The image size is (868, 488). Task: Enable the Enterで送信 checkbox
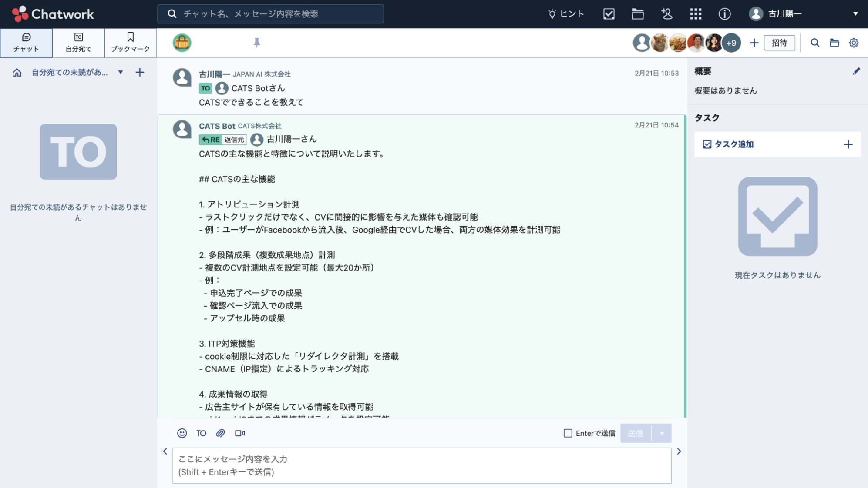coord(568,433)
